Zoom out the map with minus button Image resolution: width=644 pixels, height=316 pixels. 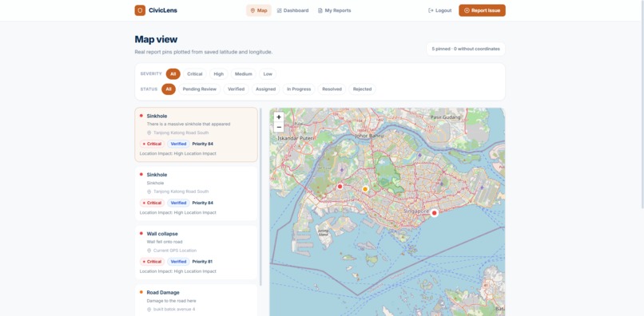[279, 127]
